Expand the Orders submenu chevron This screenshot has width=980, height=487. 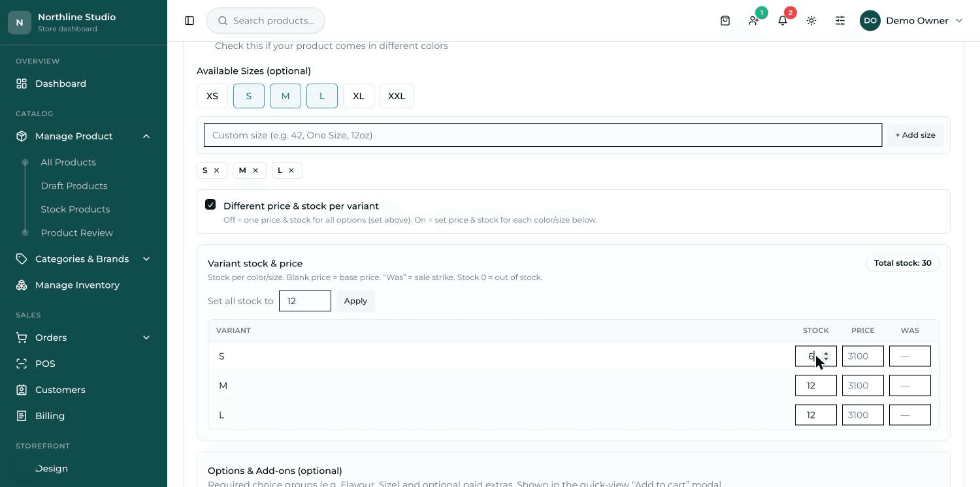146,338
